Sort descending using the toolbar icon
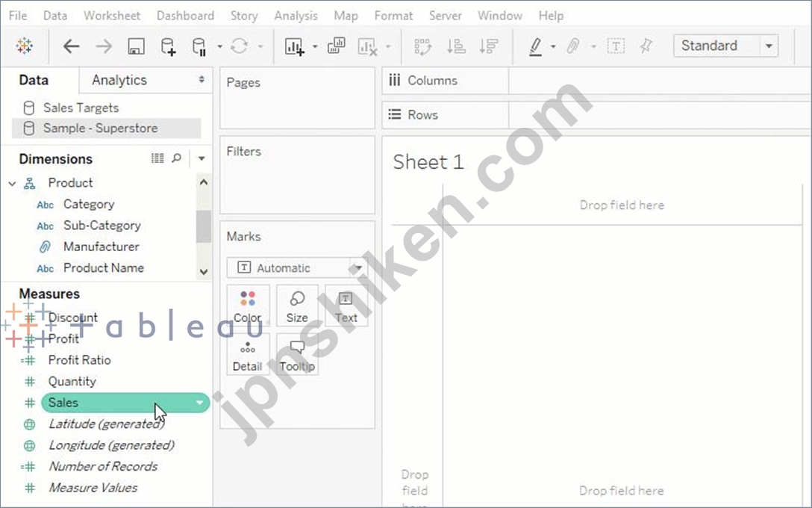Viewport: 812px width, 508px height. click(488, 46)
